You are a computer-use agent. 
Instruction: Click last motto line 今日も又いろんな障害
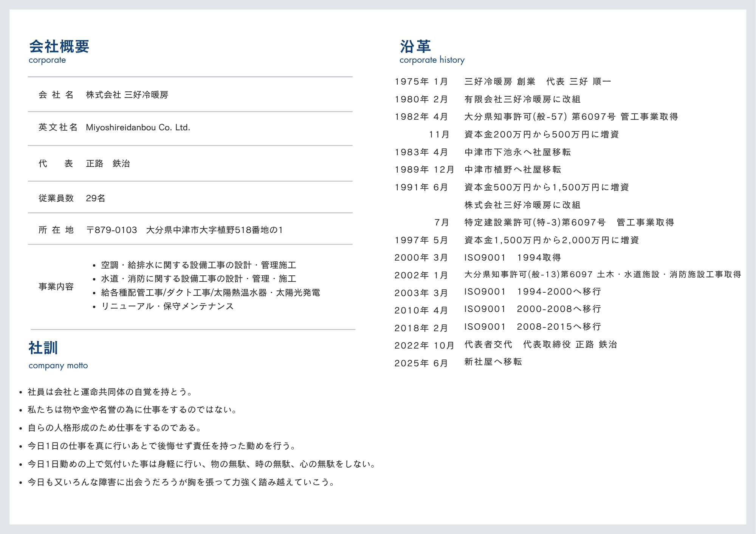click(181, 482)
